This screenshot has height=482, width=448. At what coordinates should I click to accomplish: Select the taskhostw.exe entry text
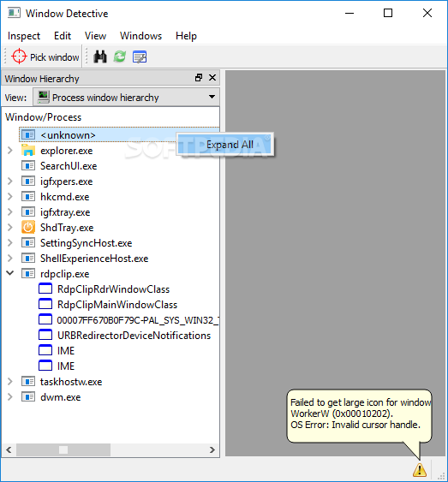(x=71, y=382)
